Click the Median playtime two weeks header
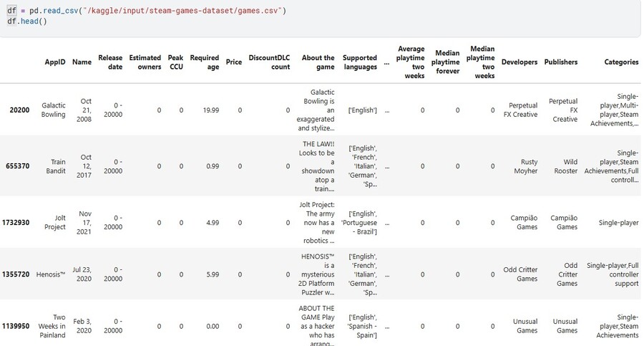The image size is (644, 346). [x=481, y=62]
